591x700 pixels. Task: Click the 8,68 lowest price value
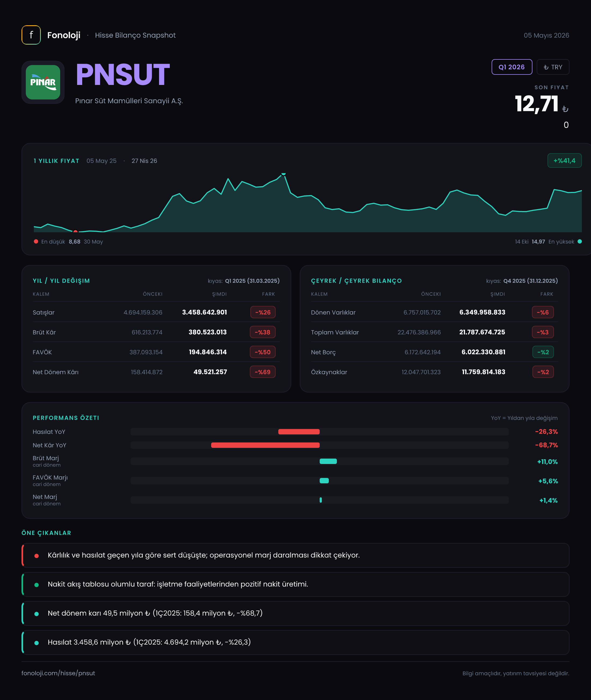click(74, 242)
